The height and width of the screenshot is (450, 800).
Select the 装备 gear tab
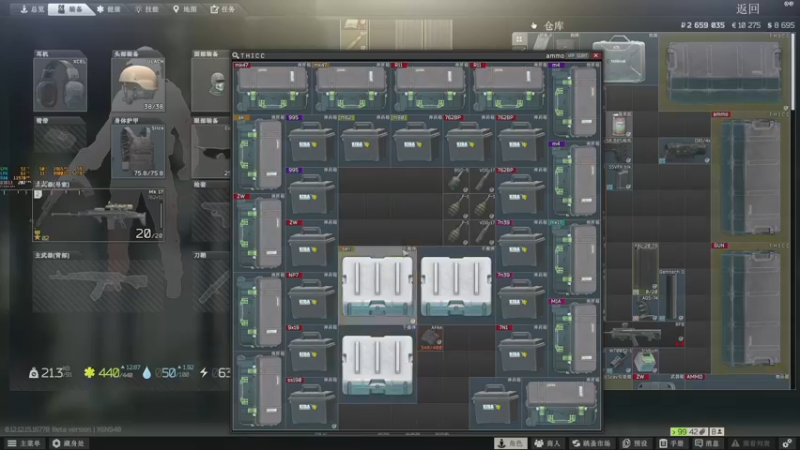(x=70, y=9)
